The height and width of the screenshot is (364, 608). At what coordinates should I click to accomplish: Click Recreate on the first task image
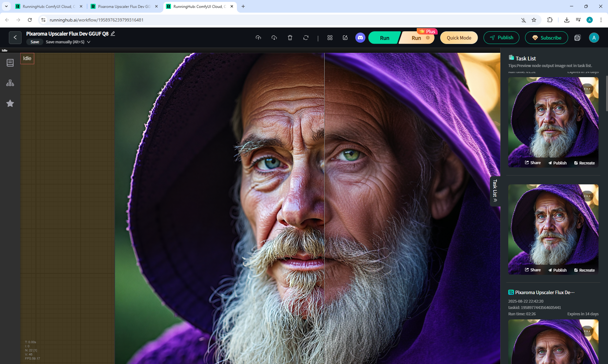pos(585,163)
